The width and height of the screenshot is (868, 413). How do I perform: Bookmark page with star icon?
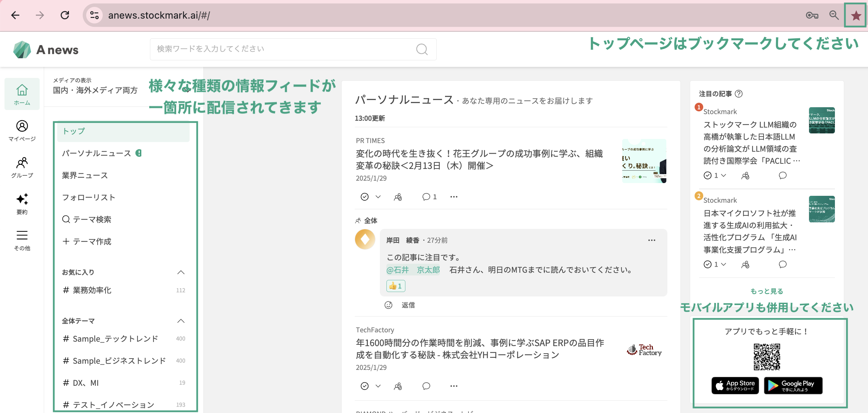856,16
